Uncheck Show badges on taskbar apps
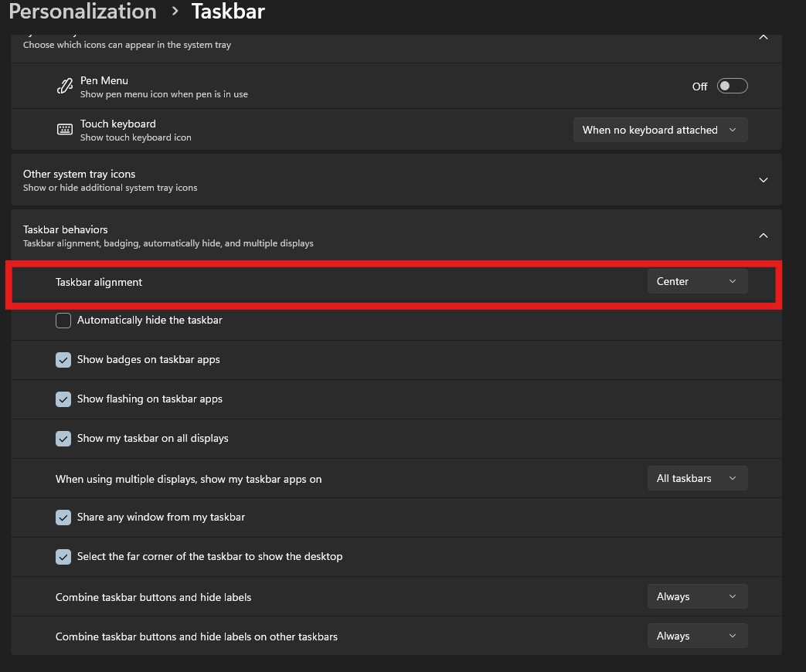 coord(63,360)
